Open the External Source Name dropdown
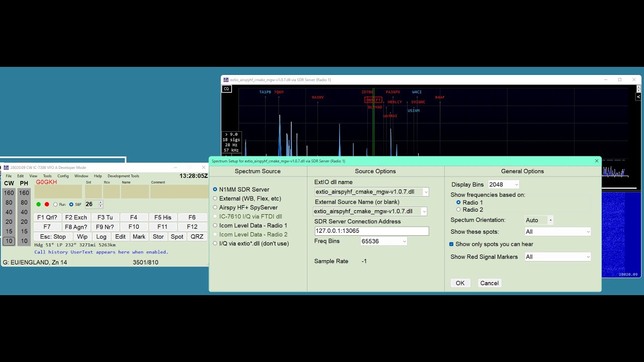This screenshot has width=644, height=362. (x=424, y=212)
